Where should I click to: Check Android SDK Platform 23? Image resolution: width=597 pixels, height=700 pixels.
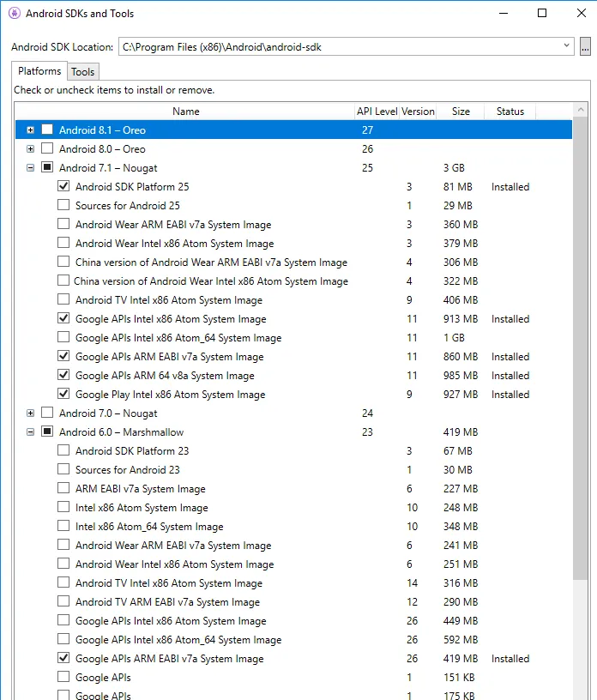click(63, 450)
